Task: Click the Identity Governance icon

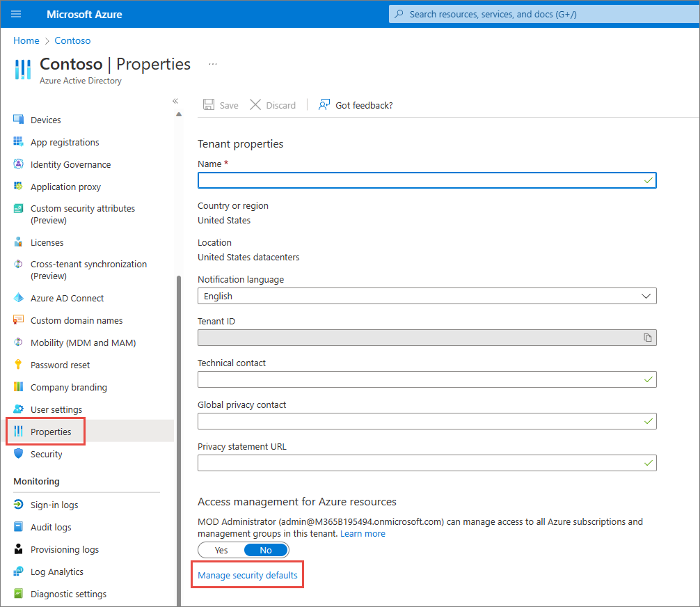Action: coord(18,164)
